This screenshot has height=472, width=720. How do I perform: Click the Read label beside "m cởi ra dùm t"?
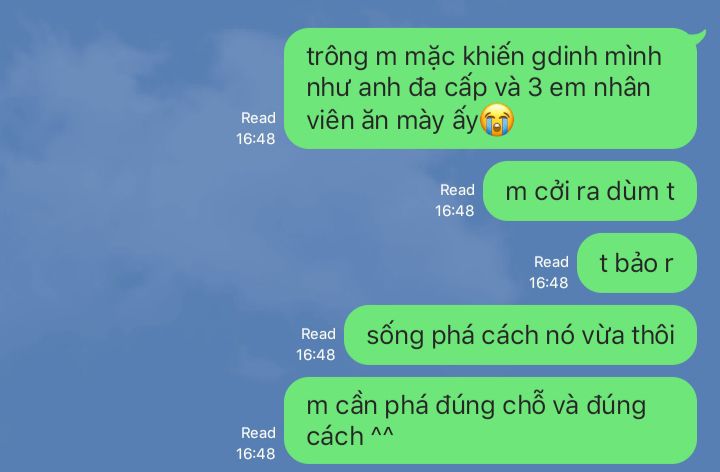click(x=457, y=190)
